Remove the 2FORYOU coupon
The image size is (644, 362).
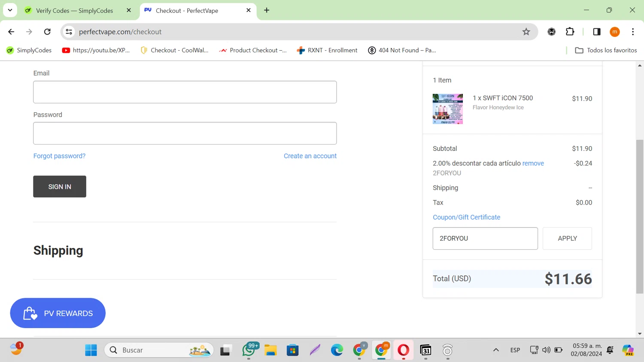tap(533, 163)
